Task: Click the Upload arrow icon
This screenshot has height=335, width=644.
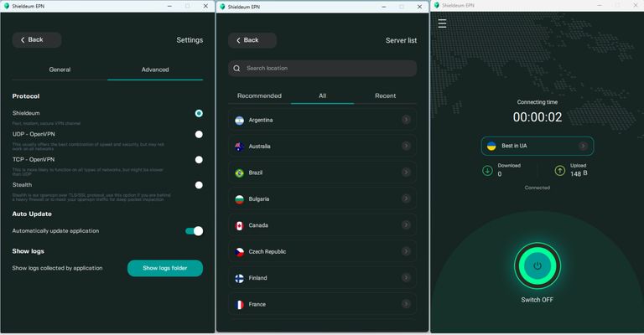Action: coord(560,171)
